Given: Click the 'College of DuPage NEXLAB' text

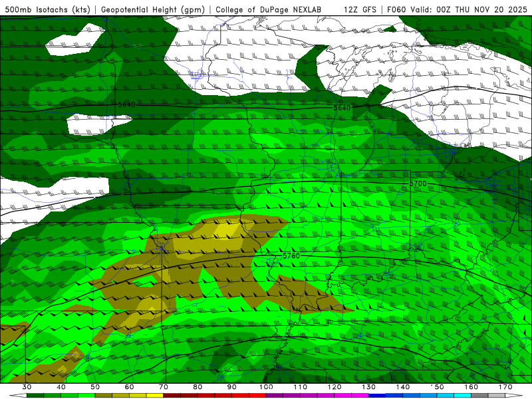Looking at the screenshot, I should pos(269,9).
